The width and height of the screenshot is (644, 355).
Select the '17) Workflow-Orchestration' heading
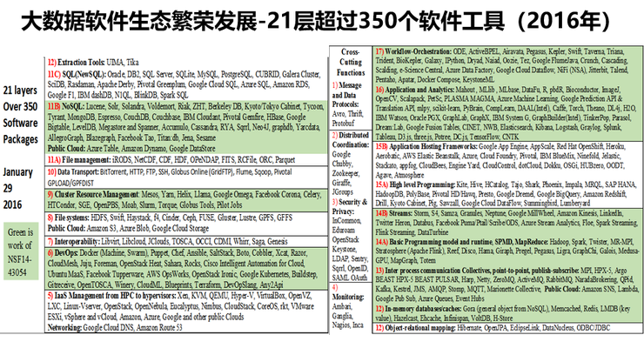click(x=413, y=51)
